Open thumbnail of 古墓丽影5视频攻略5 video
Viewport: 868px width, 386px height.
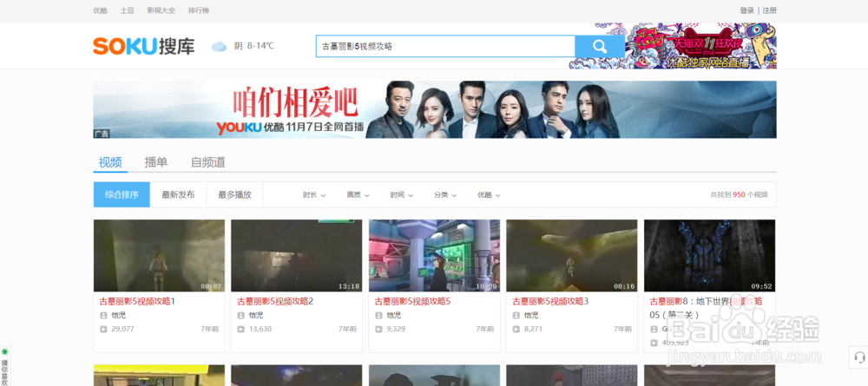point(435,256)
